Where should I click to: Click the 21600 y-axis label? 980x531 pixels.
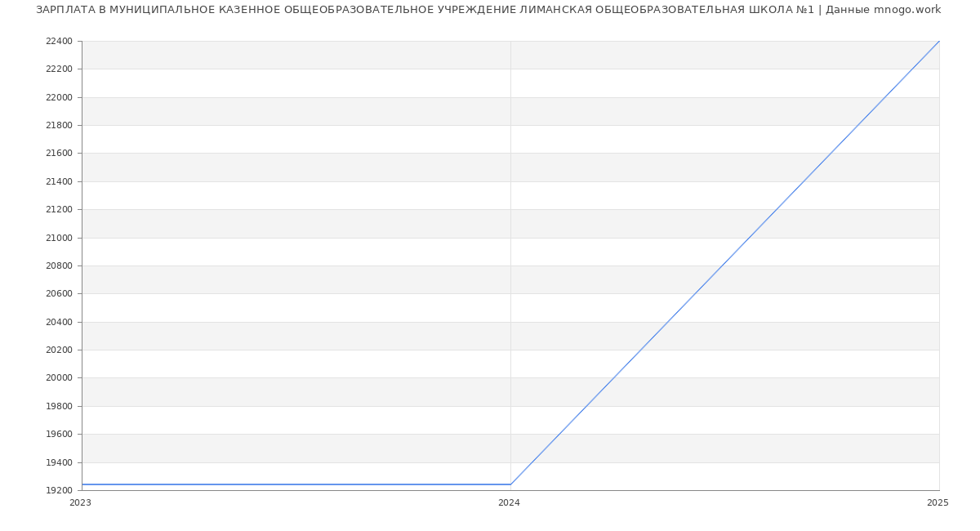59,154
